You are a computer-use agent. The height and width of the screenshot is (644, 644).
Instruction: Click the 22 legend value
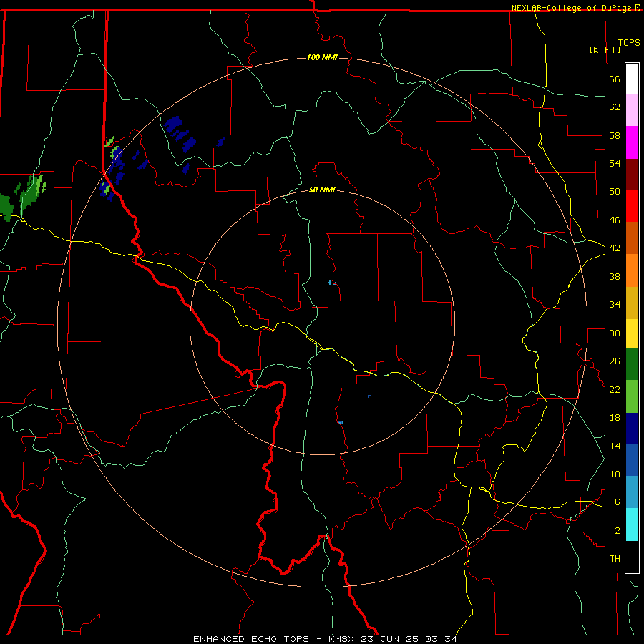[615, 389]
